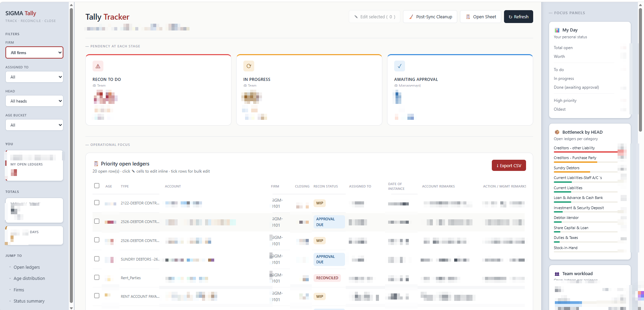Click the Account Remarks column header
This screenshot has height=310, width=644.
point(438,186)
